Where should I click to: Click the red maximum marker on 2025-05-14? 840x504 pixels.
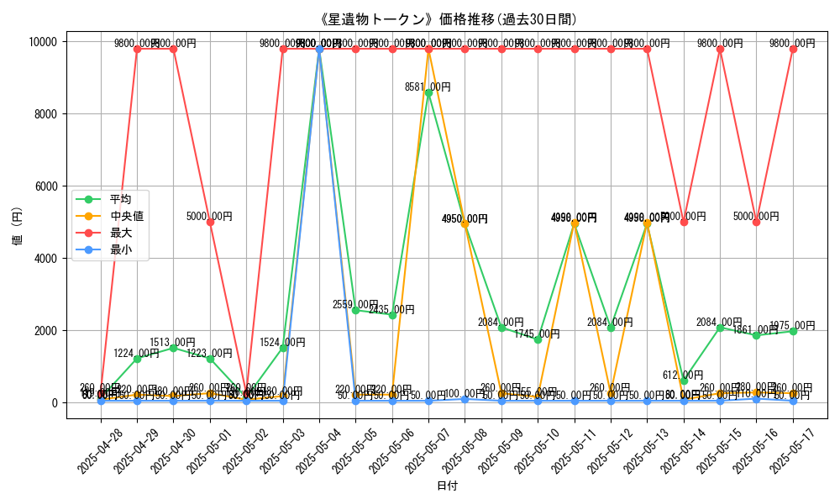coord(684,223)
